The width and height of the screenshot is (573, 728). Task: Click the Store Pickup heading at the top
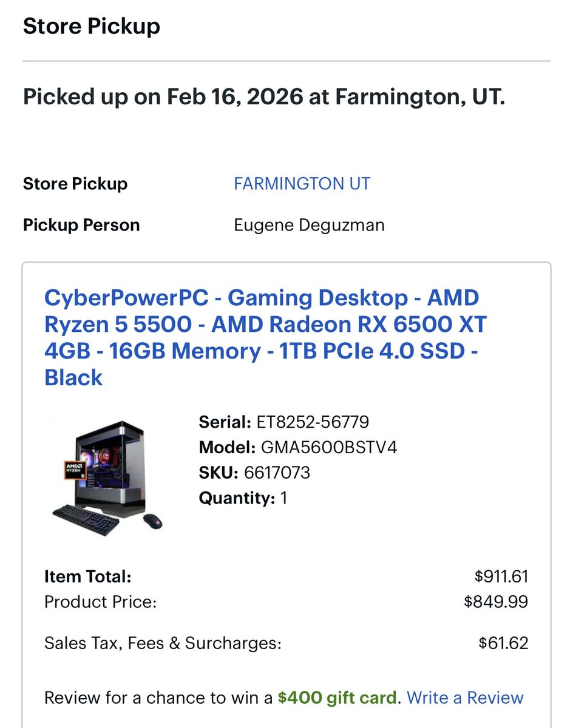[x=92, y=26]
